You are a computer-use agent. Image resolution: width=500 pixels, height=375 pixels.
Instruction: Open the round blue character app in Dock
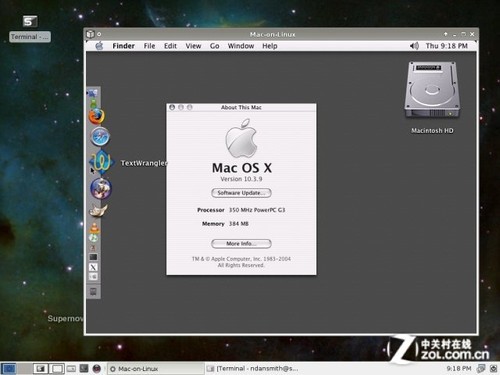tap(101, 188)
